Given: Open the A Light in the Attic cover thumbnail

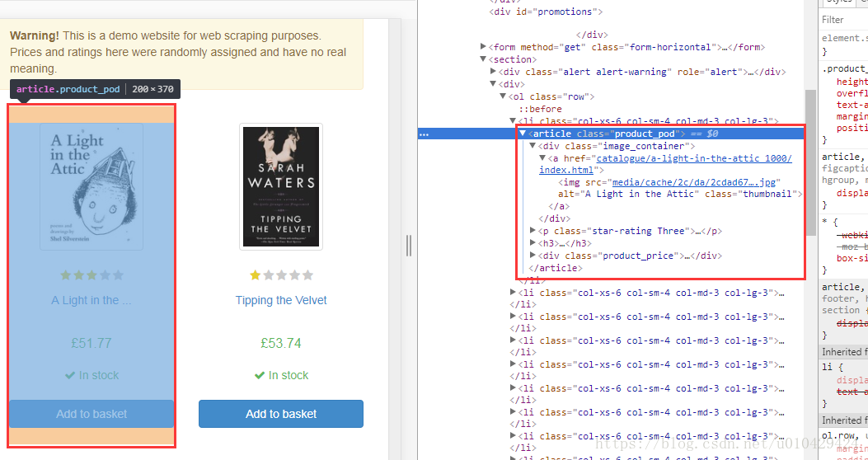Looking at the screenshot, I should click(x=91, y=186).
